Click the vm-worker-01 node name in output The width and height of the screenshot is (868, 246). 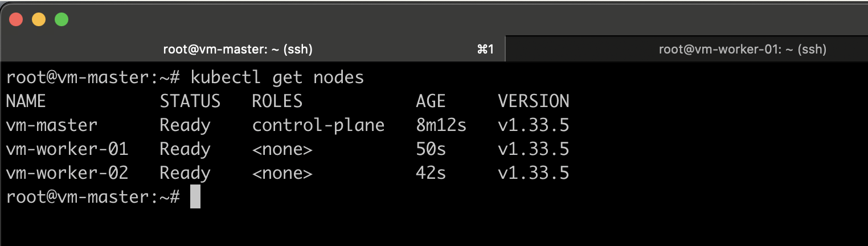click(67, 149)
